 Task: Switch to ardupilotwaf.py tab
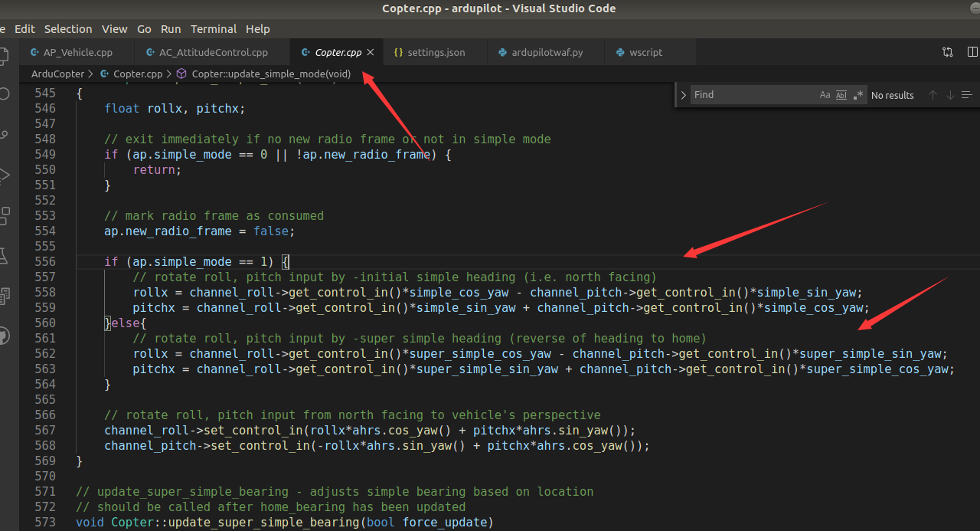(546, 52)
